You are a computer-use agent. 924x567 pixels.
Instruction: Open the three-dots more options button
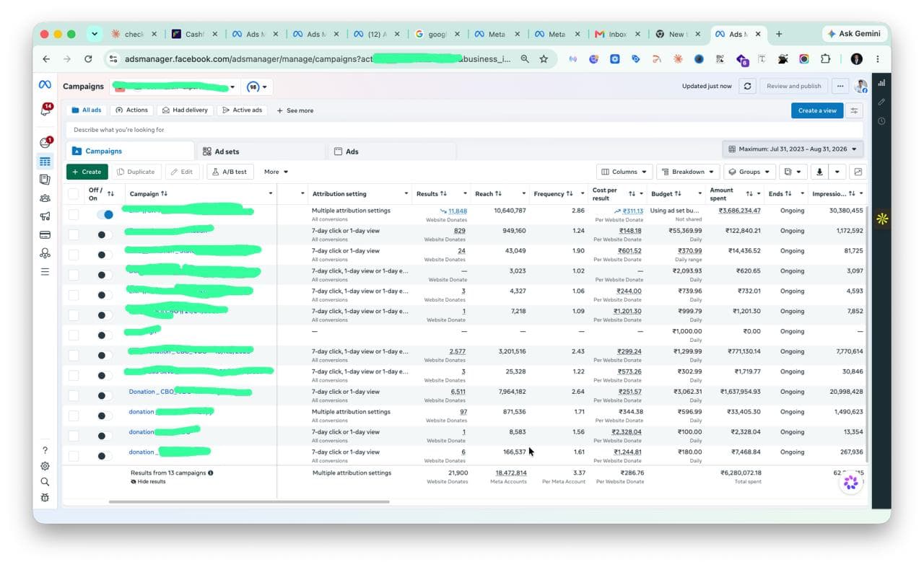[840, 86]
